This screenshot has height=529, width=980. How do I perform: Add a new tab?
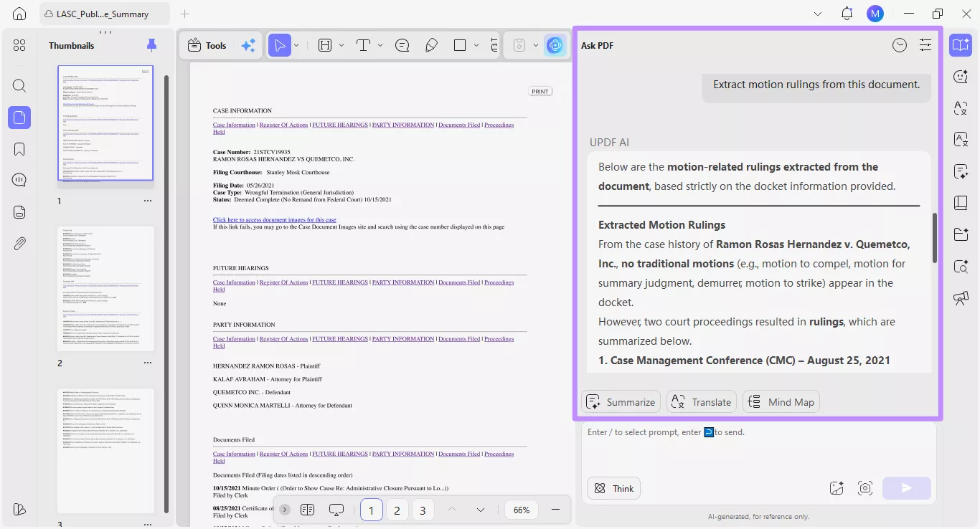click(x=184, y=14)
